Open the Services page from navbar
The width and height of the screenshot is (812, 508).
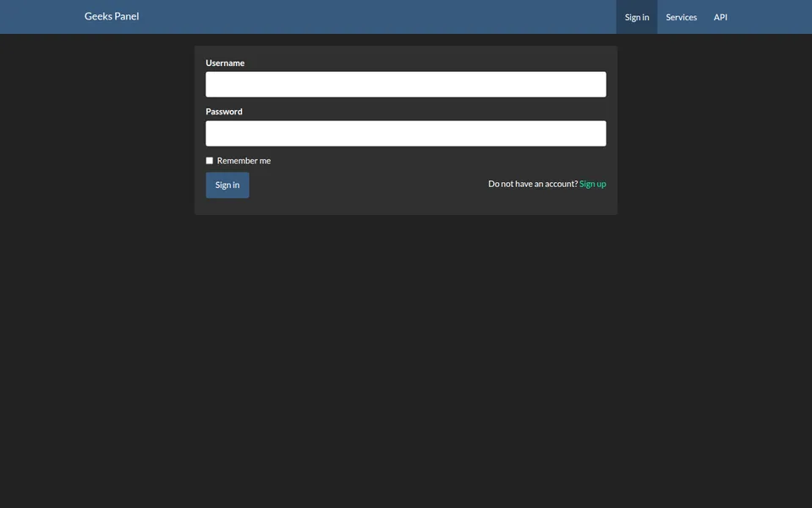point(681,17)
